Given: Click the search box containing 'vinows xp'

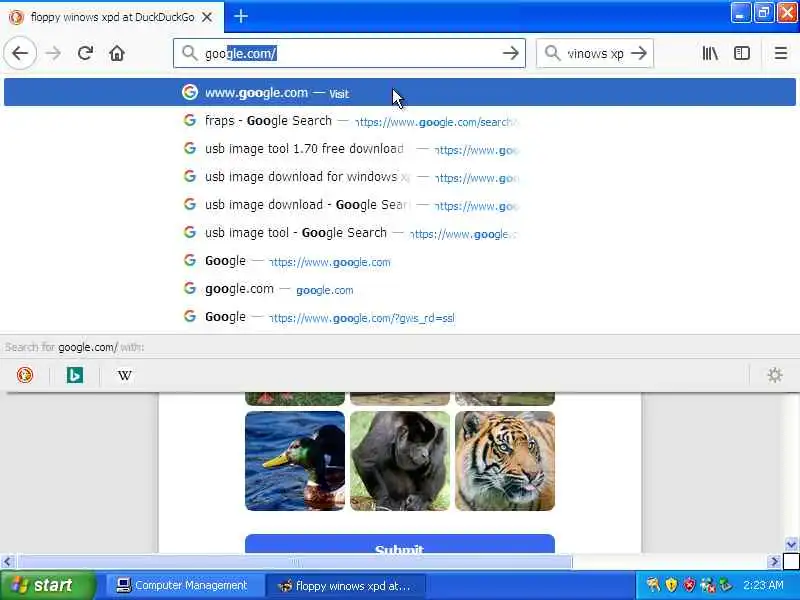Looking at the screenshot, I should (x=595, y=53).
